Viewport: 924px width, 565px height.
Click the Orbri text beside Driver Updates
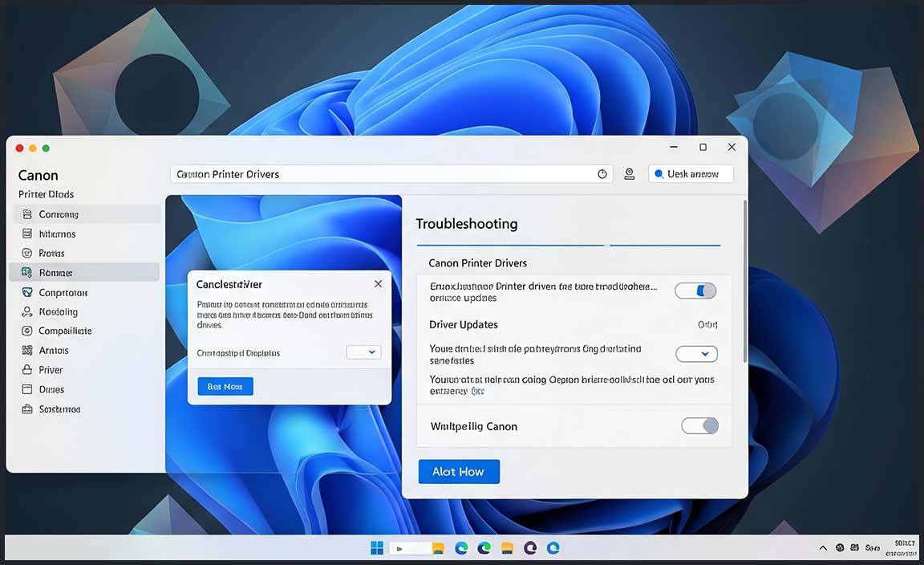(x=707, y=324)
